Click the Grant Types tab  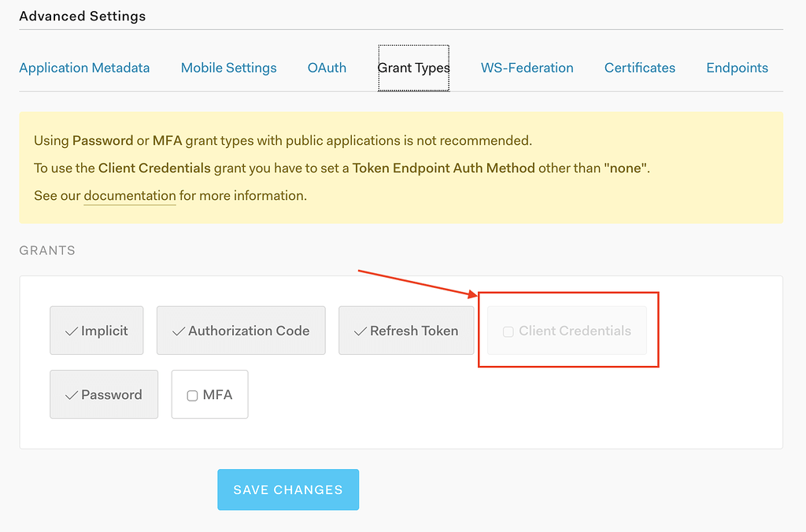(413, 68)
